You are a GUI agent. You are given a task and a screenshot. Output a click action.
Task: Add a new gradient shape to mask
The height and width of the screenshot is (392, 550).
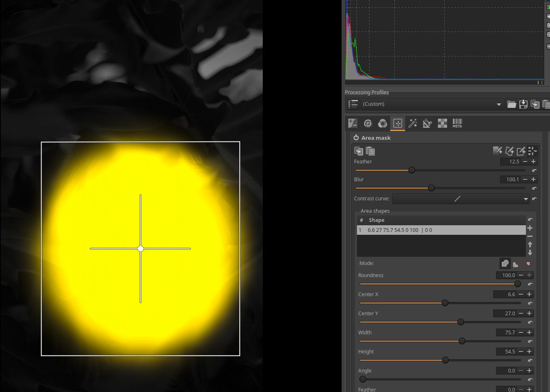pos(497,151)
